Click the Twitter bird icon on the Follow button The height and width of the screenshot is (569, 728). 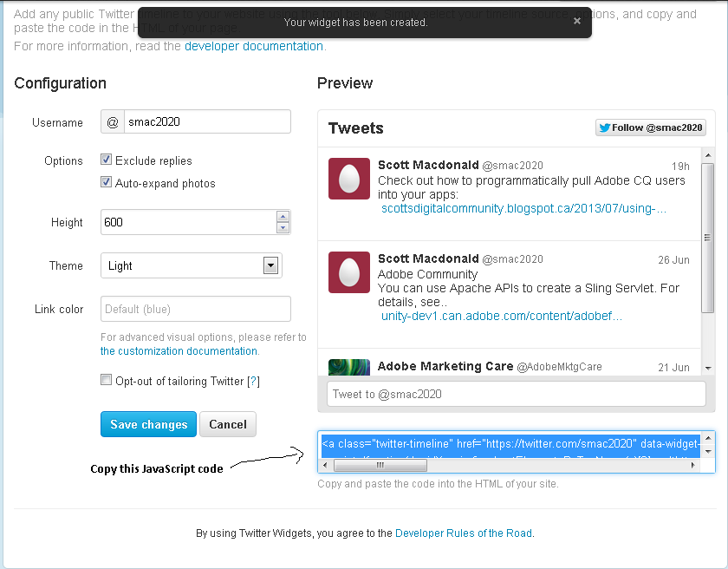pos(605,128)
